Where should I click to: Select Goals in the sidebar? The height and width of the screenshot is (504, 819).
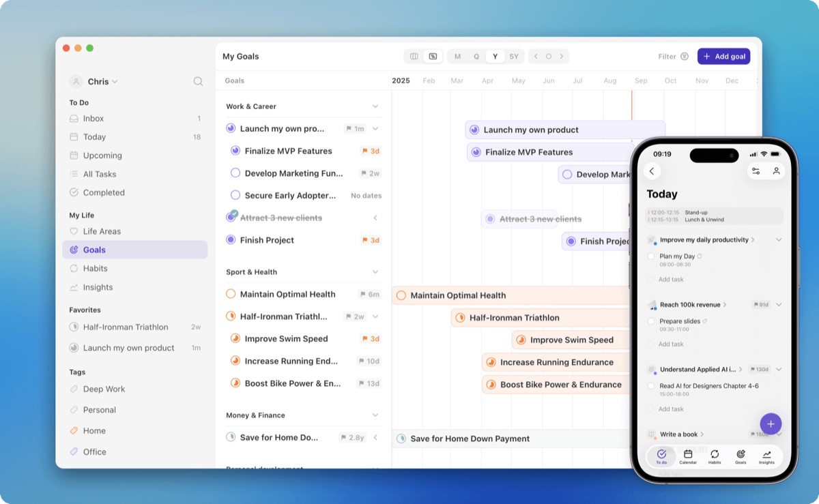(x=135, y=250)
